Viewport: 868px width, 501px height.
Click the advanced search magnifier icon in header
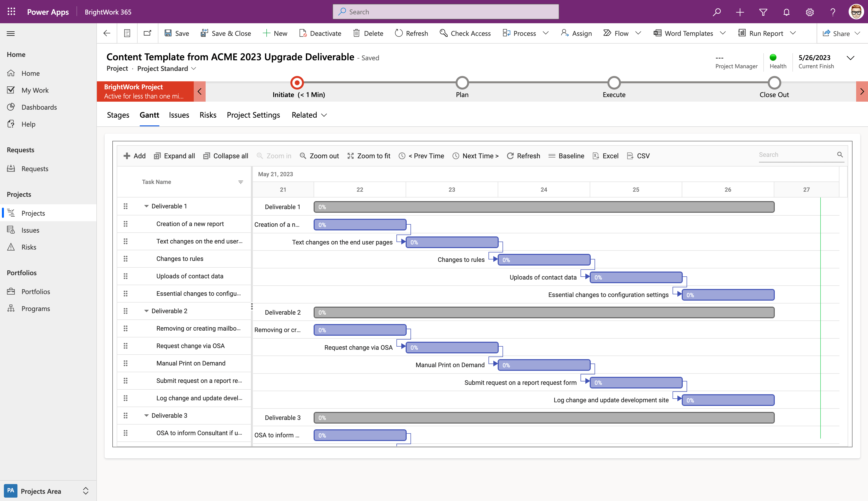[716, 12]
